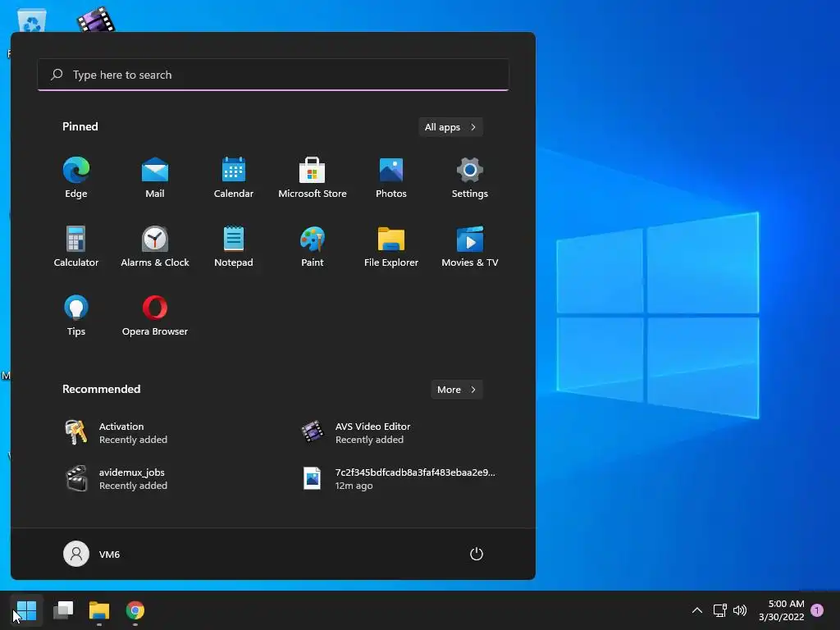Screen dimensions: 840x630
Task: Click the Windows Start button on taskbar
Action: [x=26, y=610]
